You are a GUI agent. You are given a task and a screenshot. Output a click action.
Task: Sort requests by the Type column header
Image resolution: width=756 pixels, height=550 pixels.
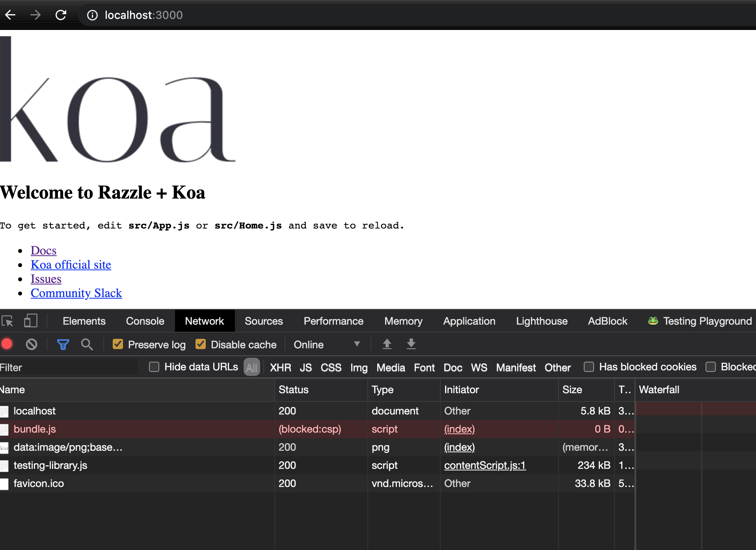(x=404, y=390)
